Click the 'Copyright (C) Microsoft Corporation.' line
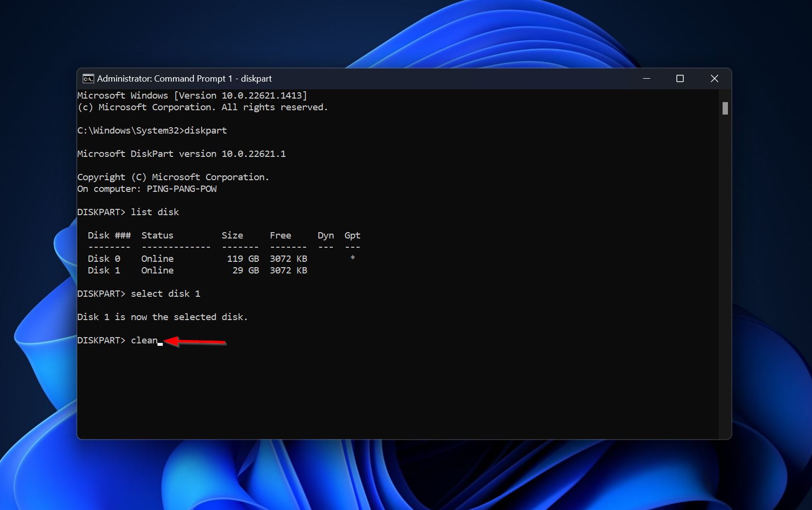 173,177
